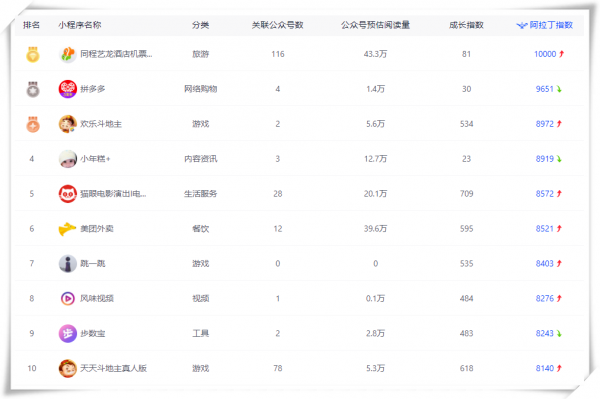
Task: Open the 拼多多 red logo icon
Action: pos(68,89)
